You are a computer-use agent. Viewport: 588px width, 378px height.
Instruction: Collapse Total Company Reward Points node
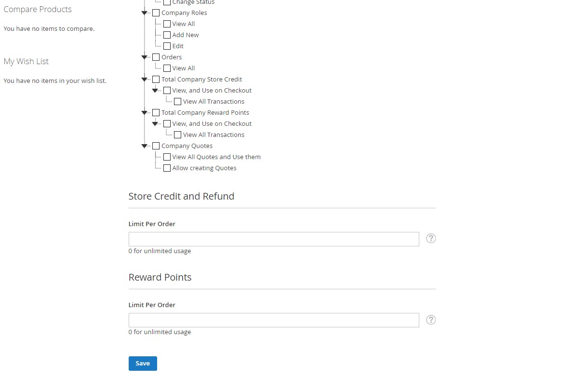[x=144, y=113]
